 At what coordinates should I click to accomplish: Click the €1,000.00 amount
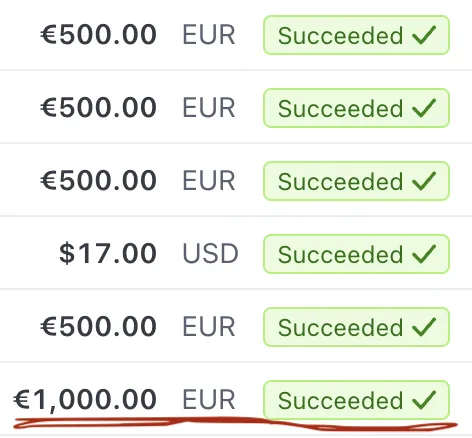[85, 400]
